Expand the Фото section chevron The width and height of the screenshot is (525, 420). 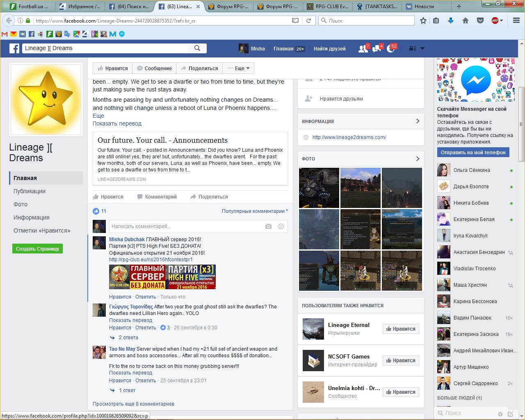[418, 159]
